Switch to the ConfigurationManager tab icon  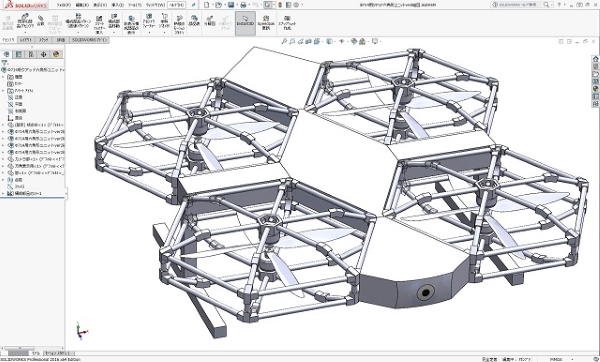[31, 54]
